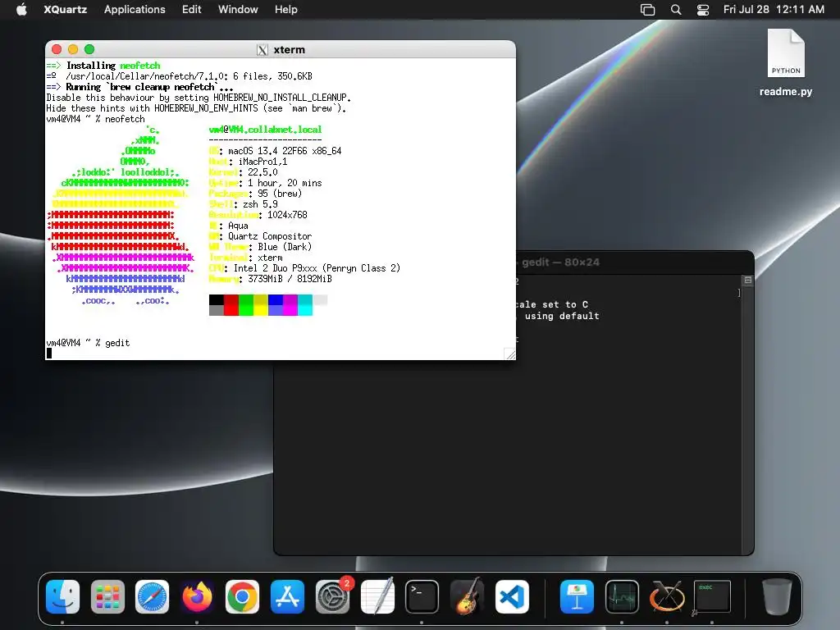Screen dimensions: 840x630
Task: Open Keynote from the Dock
Action: coord(577,596)
